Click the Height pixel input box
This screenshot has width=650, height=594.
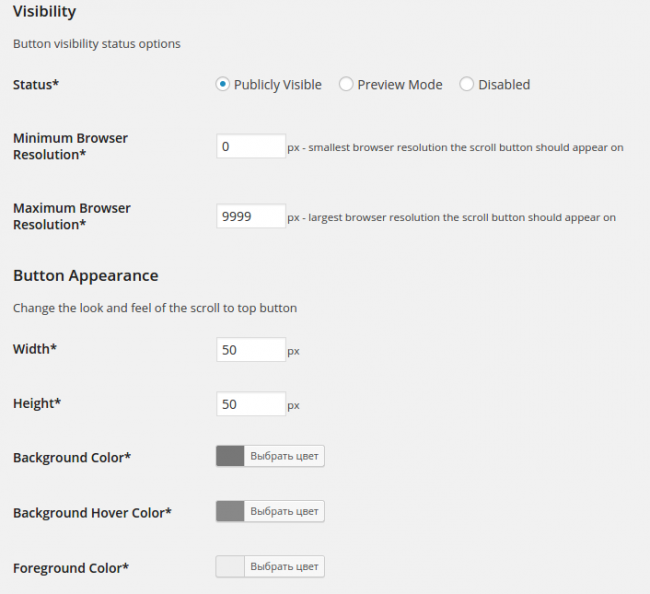tap(251, 405)
